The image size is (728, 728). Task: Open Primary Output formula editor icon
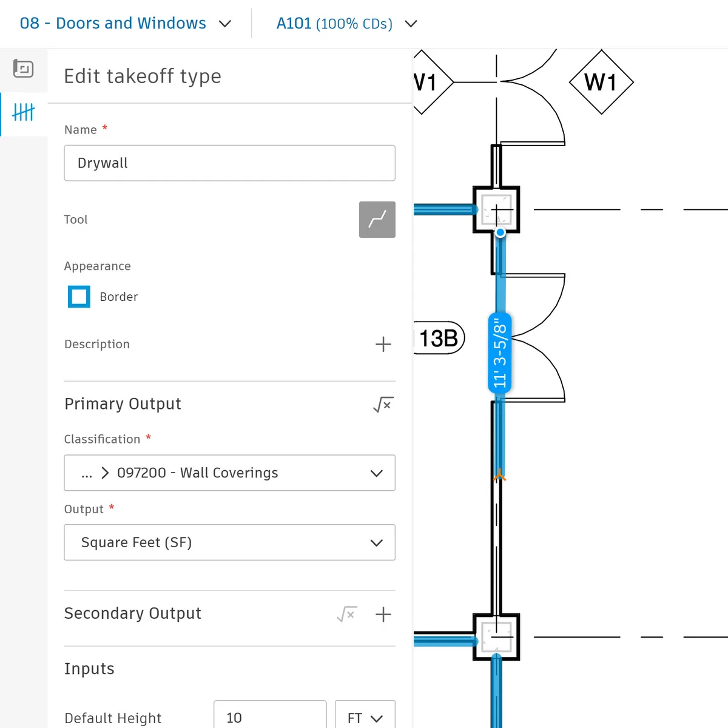pos(383,405)
